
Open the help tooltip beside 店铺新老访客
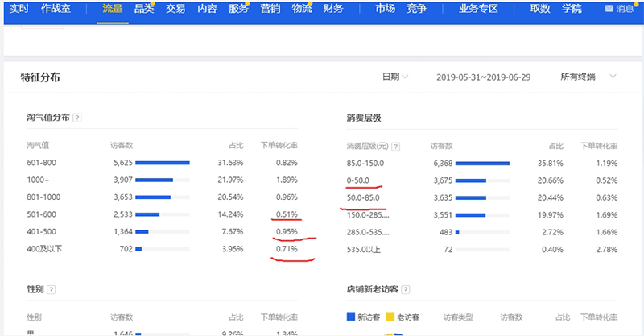(x=415, y=288)
